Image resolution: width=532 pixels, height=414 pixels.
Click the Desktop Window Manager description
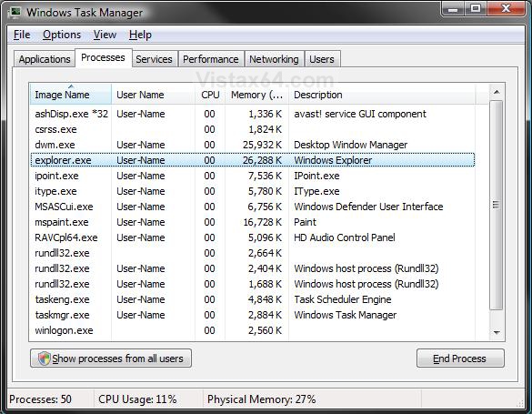350,145
